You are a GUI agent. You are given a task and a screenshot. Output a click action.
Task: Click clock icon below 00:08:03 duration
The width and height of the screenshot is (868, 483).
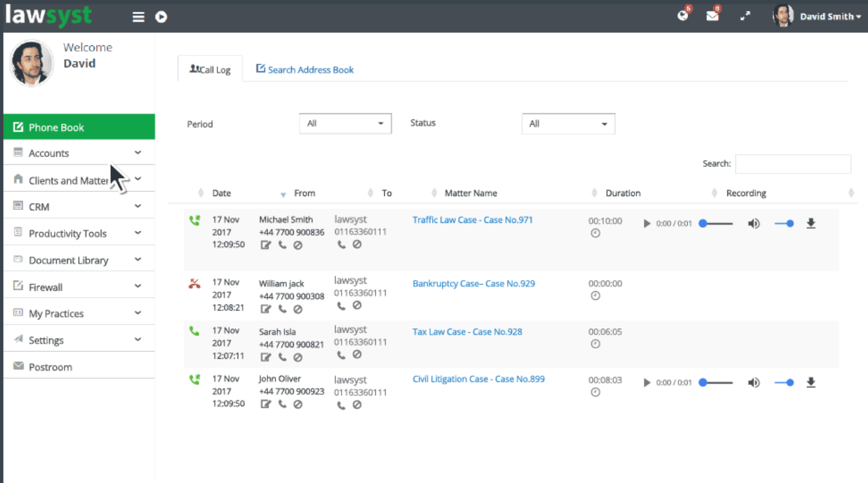click(596, 393)
